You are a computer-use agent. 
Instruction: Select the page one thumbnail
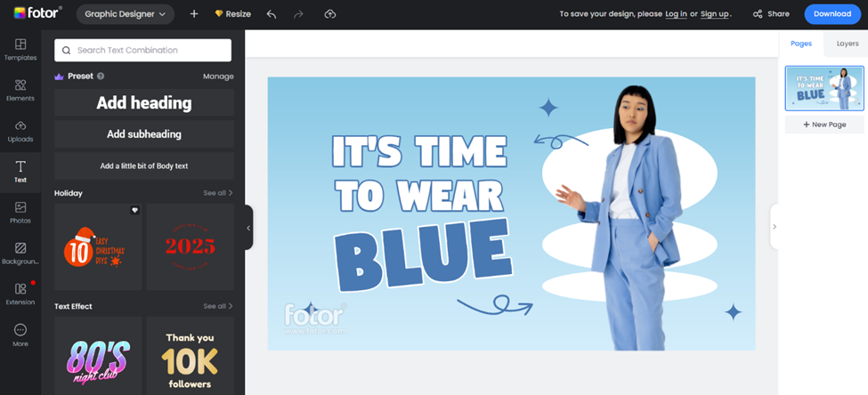824,88
